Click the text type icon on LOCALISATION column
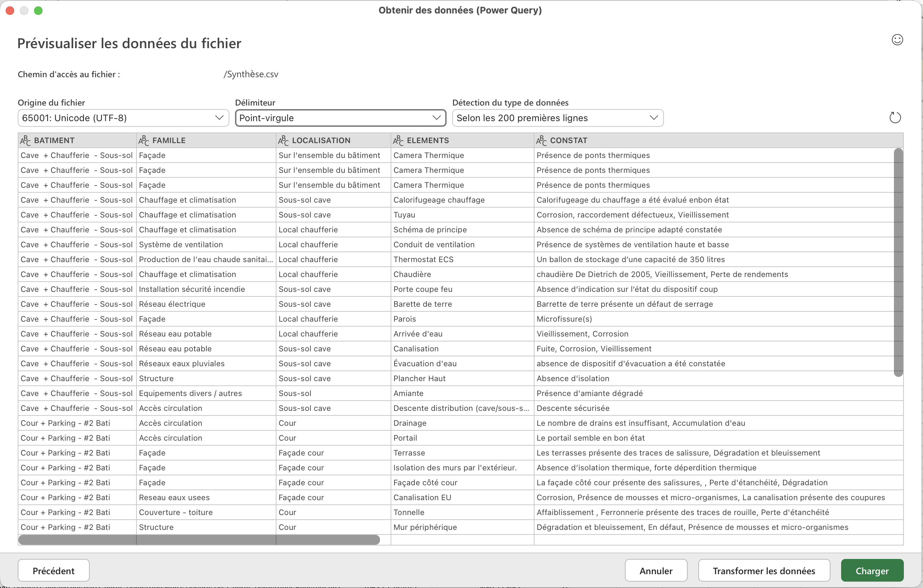This screenshot has height=588, width=923. pyautogui.click(x=283, y=141)
